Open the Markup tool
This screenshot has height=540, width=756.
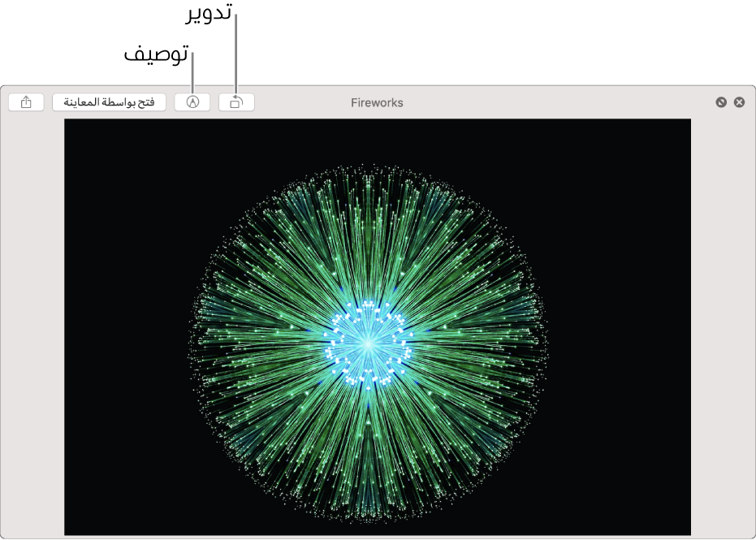pyautogui.click(x=192, y=102)
